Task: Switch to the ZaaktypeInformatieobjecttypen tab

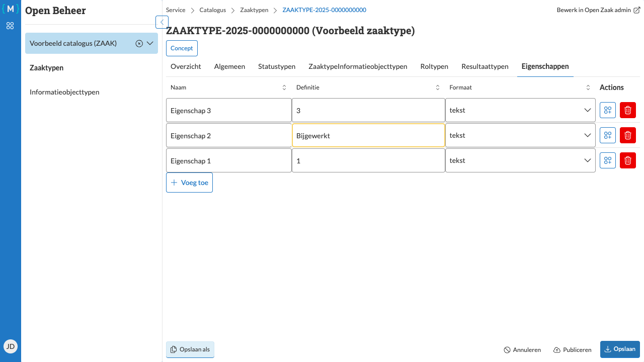Action: click(358, 66)
